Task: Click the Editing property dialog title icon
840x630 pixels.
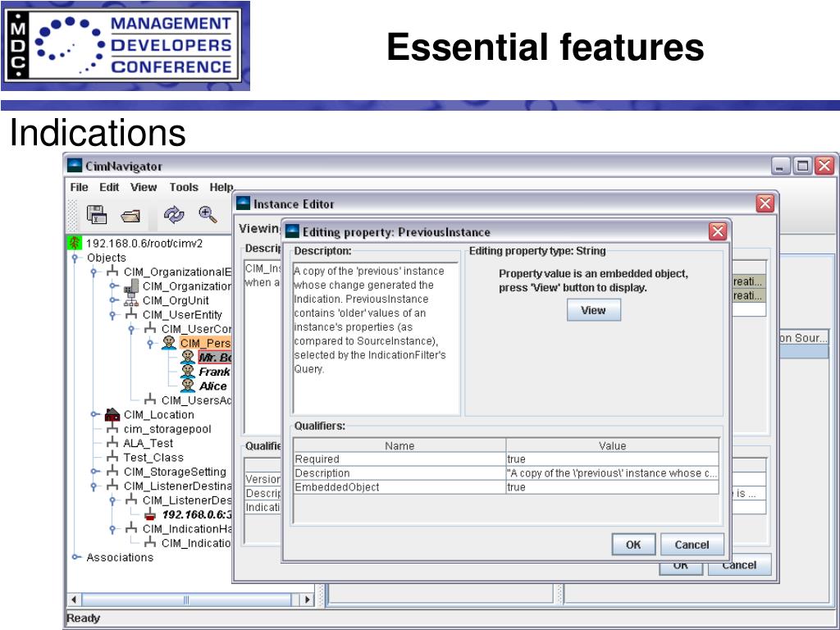Action: coord(293,231)
